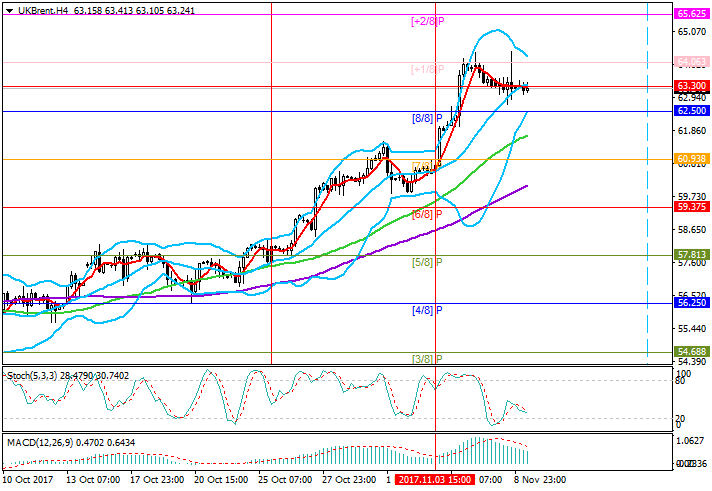Image resolution: width=712 pixels, height=491 pixels.
Task: Click the red 63.300 current price tag
Action: (691, 87)
